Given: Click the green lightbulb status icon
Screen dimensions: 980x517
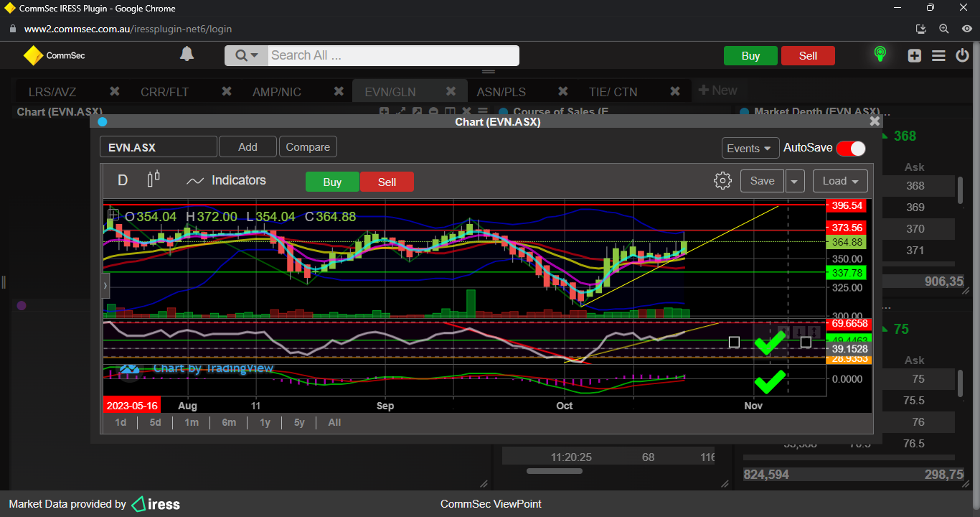Looking at the screenshot, I should tap(880, 55).
